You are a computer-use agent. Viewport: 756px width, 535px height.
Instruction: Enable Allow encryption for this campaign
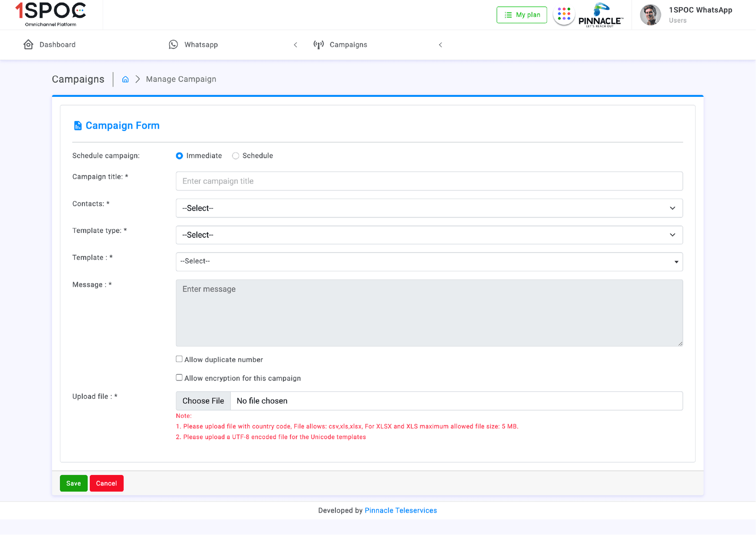[179, 378]
